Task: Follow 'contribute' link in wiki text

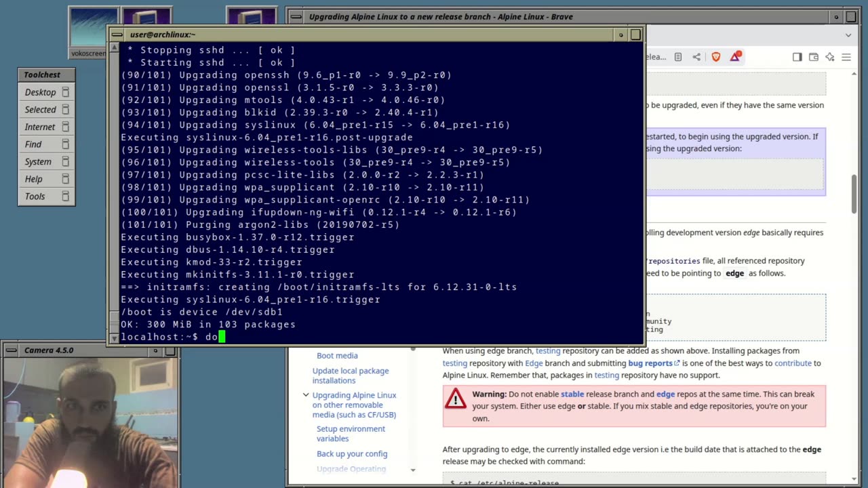Action: (793, 363)
